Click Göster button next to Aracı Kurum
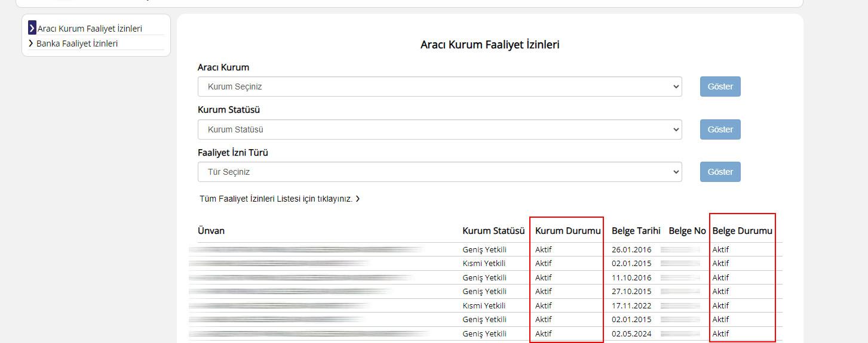The width and height of the screenshot is (868, 343). (x=720, y=86)
